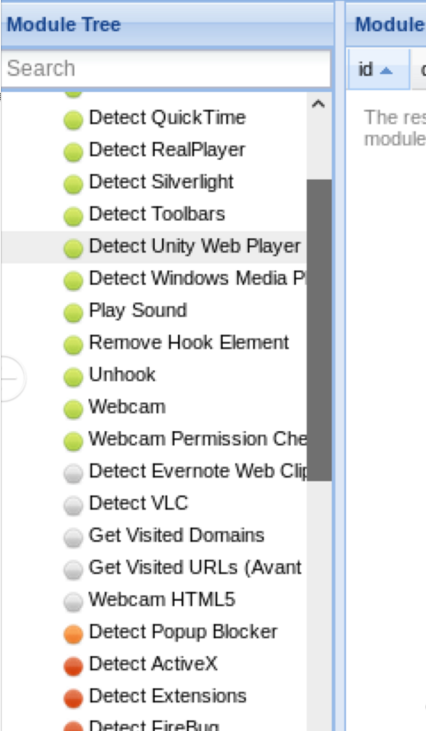426x731 pixels.
Task: Click red icon beside Detect ActiveX
Action: [73, 667]
